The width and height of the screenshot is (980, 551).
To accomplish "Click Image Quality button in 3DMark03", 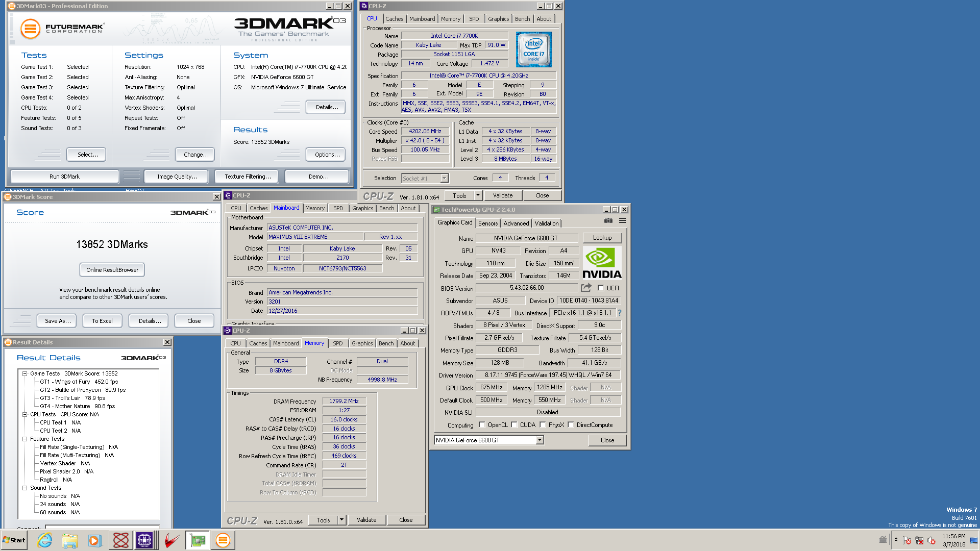I will pos(177,177).
